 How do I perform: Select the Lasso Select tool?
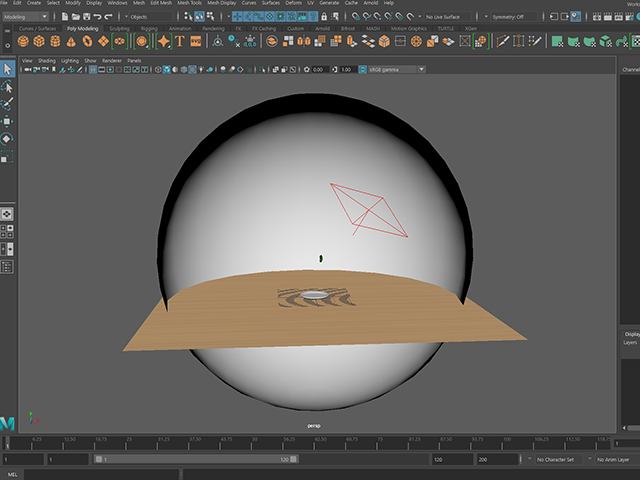(7, 87)
